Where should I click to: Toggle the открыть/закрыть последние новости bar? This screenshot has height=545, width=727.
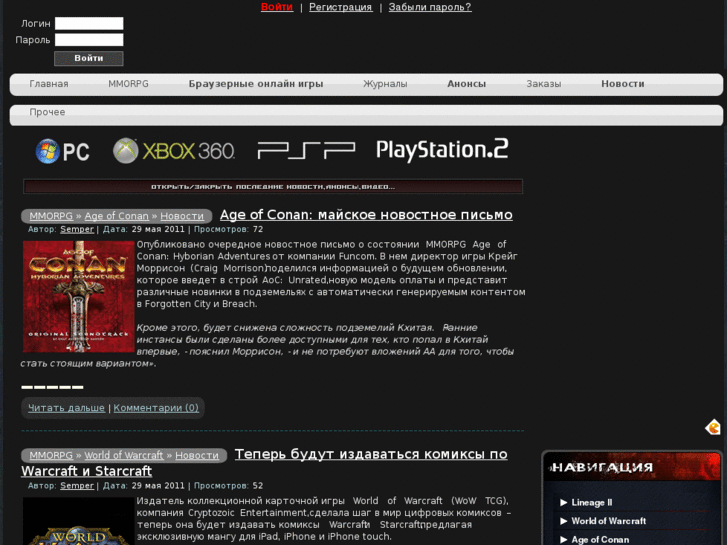pos(273,186)
